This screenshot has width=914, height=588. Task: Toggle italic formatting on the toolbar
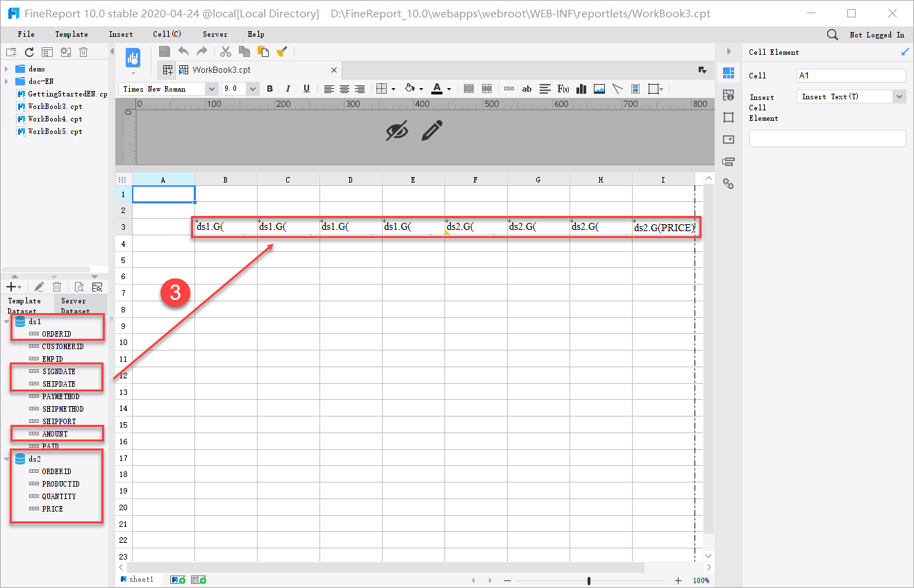pos(287,89)
